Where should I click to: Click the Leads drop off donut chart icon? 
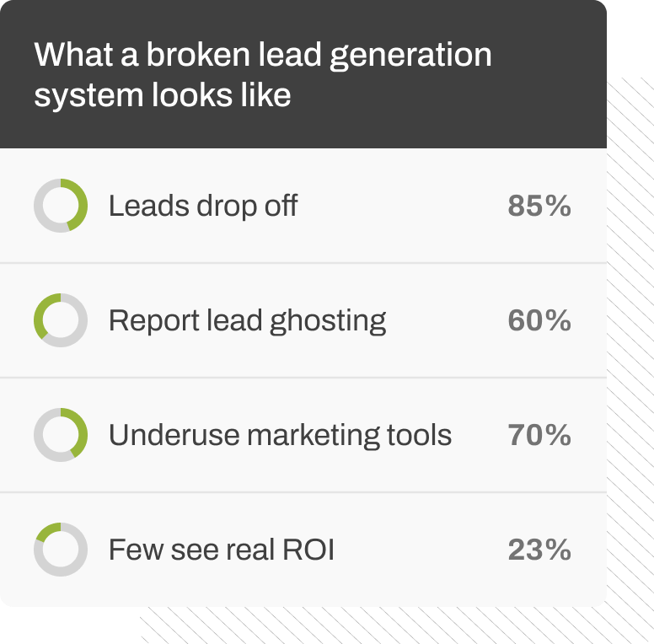pyautogui.click(x=61, y=206)
